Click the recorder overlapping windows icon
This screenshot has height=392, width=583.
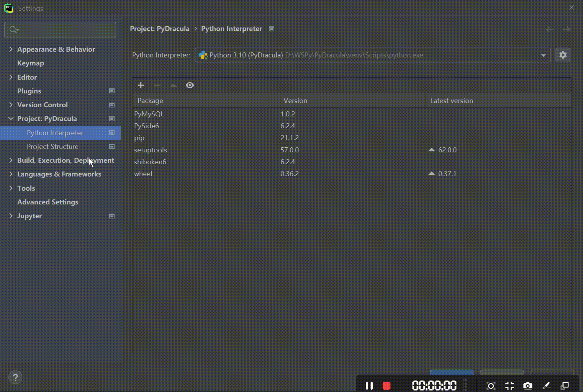click(x=565, y=385)
